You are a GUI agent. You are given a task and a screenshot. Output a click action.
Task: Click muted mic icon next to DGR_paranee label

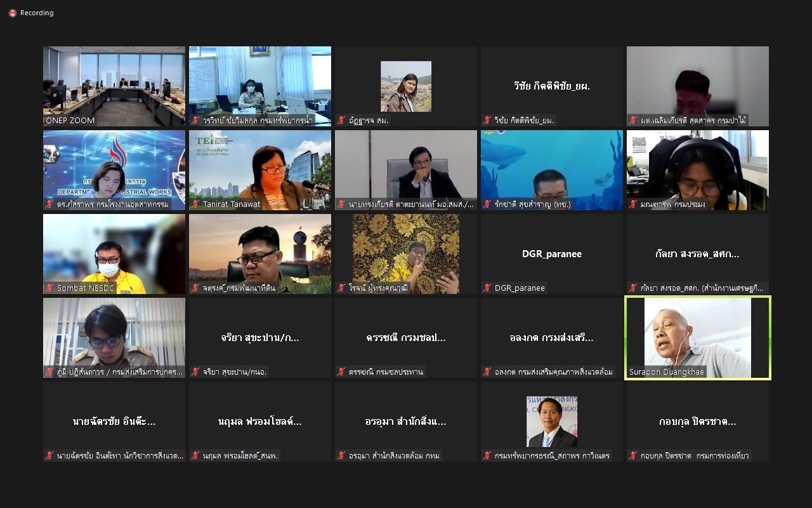click(x=488, y=288)
